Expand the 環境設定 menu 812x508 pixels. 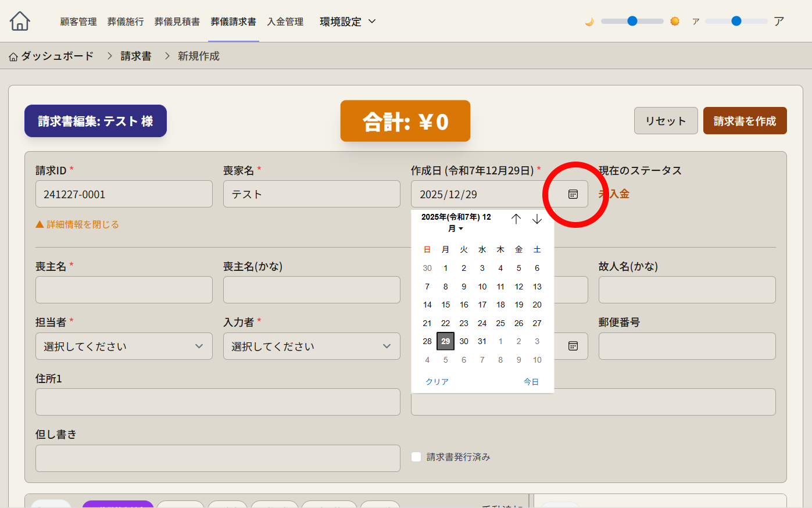348,22
